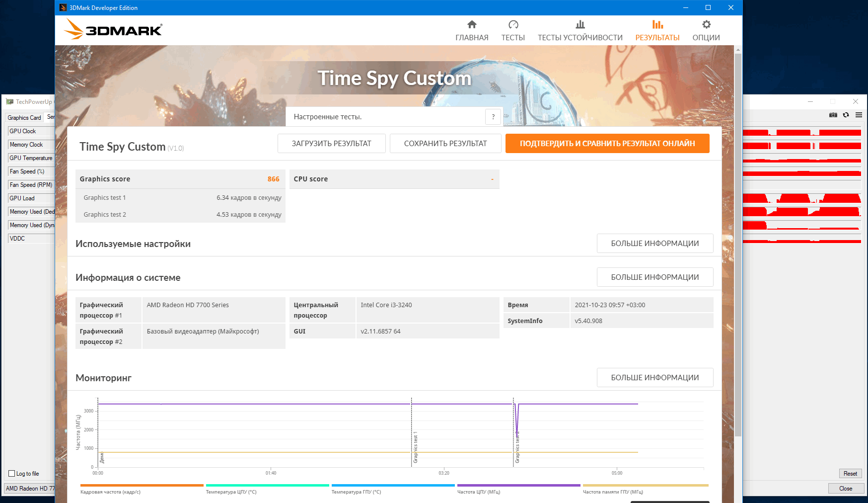
Task: Maximize the 3DMark window
Action: pos(708,7)
